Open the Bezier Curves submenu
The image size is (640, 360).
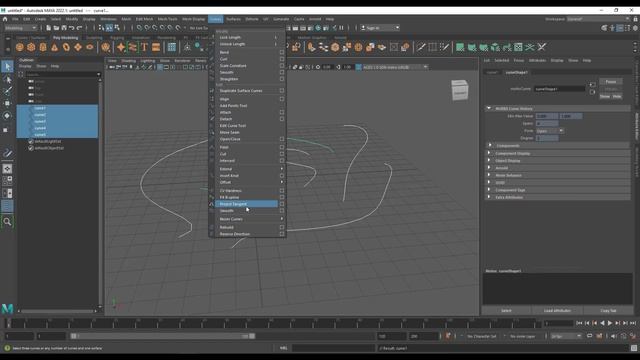click(248, 219)
